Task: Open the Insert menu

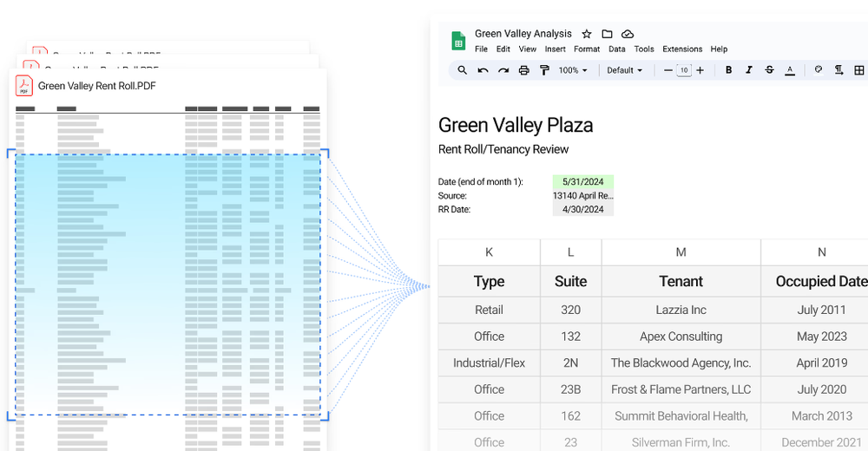Action: (556, 49)
